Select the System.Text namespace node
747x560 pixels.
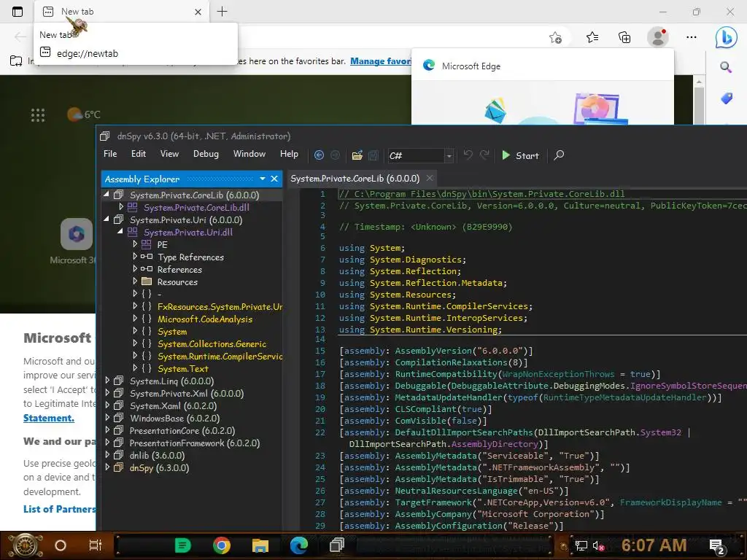[183, 368]
